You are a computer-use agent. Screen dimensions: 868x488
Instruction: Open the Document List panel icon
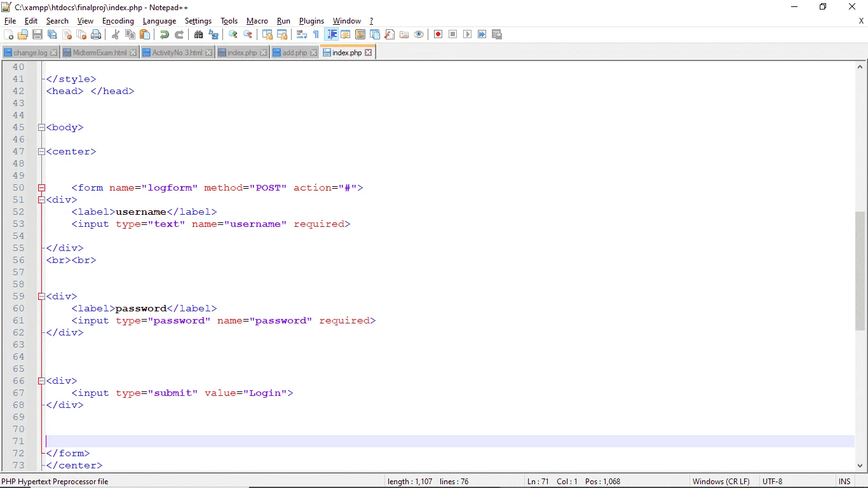pos(374,34)
